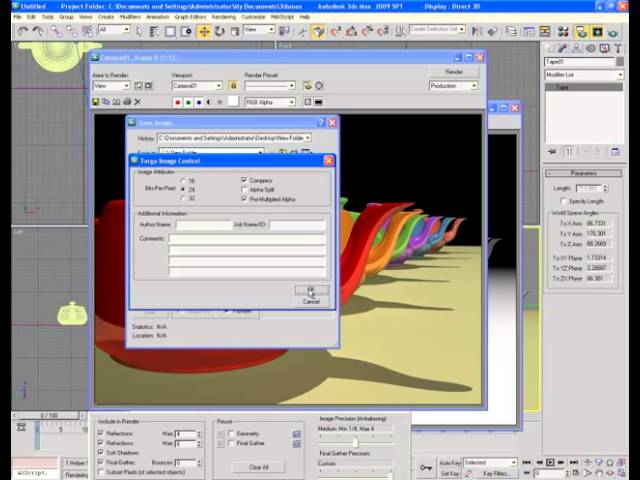Confirm Targa Image Control with OK
The image size is (640, 480).
tap(311, 290)
